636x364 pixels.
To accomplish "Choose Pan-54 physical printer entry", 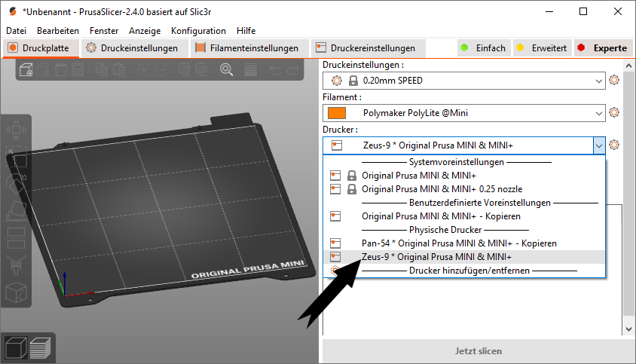I will pos(464,243).
